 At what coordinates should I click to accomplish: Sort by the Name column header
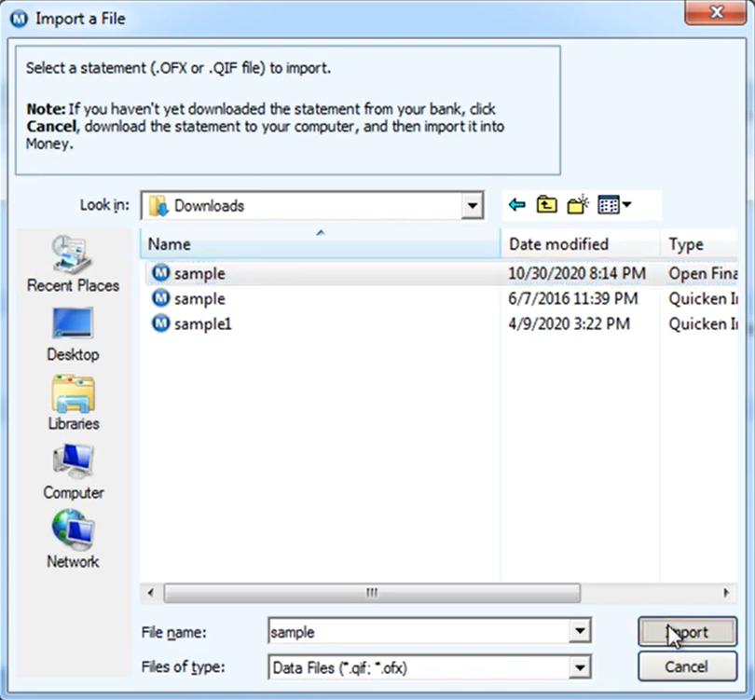tap(321, 243)
